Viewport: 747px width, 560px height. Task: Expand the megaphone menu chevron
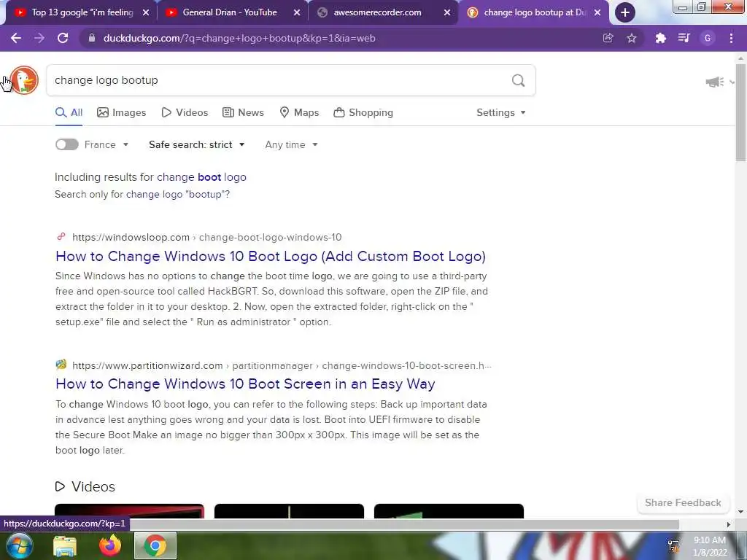pos(732,82)
